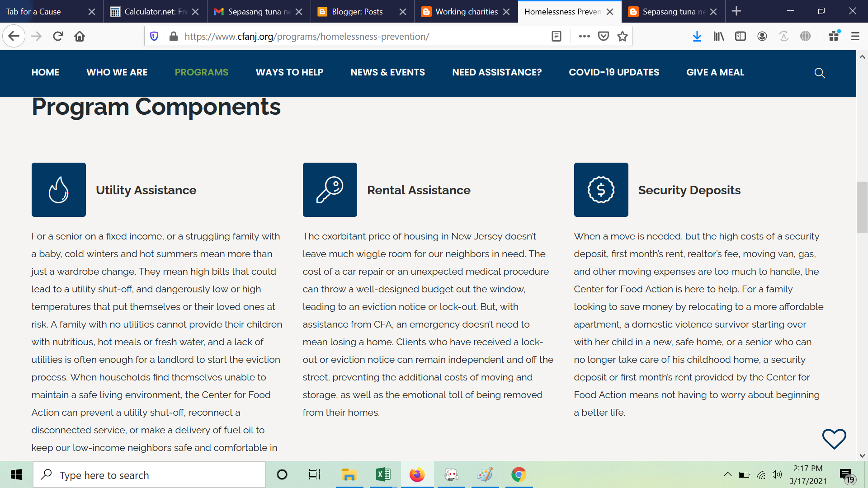
Task: Bookmark this page with the star icon
Action: (623, 36)
